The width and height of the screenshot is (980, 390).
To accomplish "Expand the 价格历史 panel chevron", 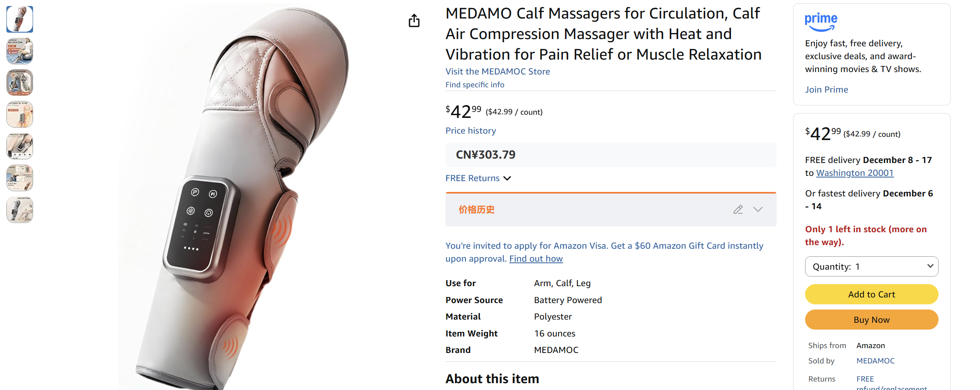I will 758,209.
